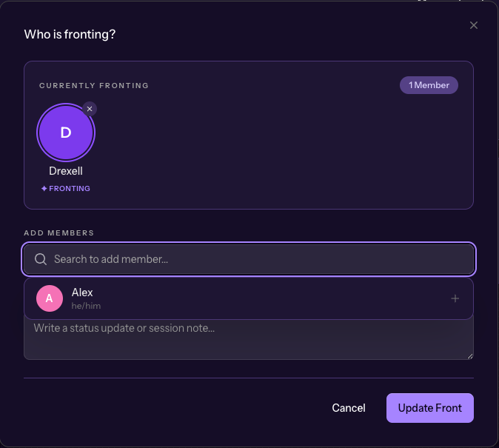Click the purple FRONTING status label

(x=70, y=189)
